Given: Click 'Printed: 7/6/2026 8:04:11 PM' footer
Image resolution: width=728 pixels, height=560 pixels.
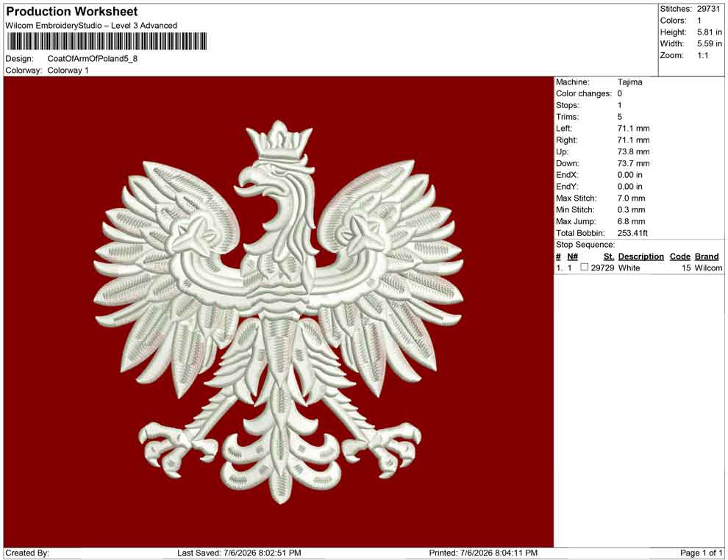Looking at the screenshot, I should click(483, 553).
